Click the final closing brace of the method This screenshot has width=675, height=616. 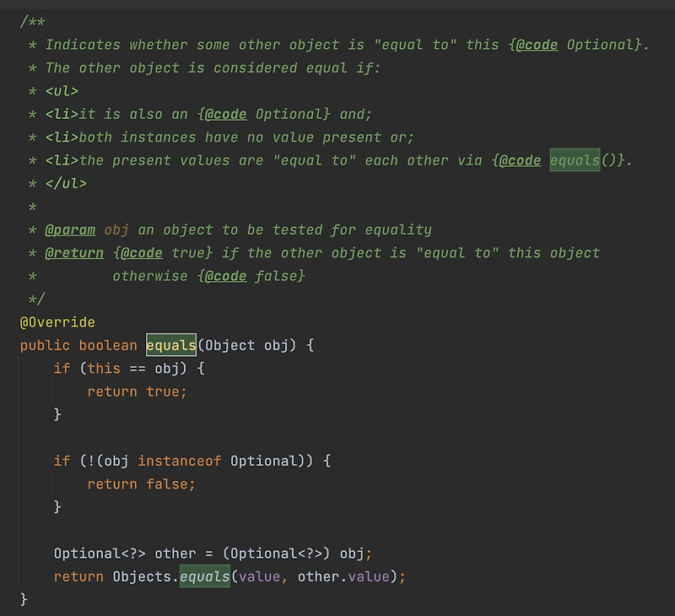pos(24,599)
